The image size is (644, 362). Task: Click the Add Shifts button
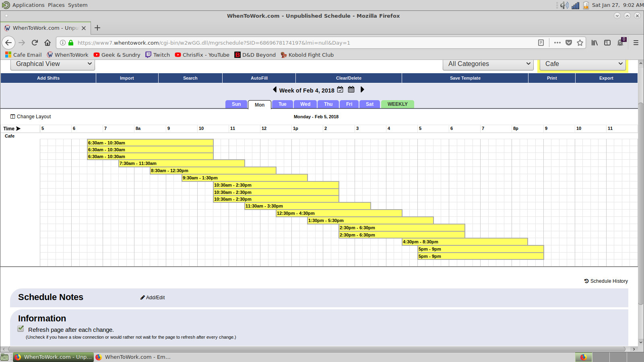click(48, 78)
